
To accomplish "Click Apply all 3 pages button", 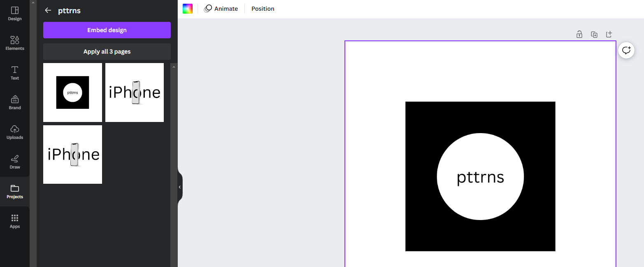I will (107, 52).
